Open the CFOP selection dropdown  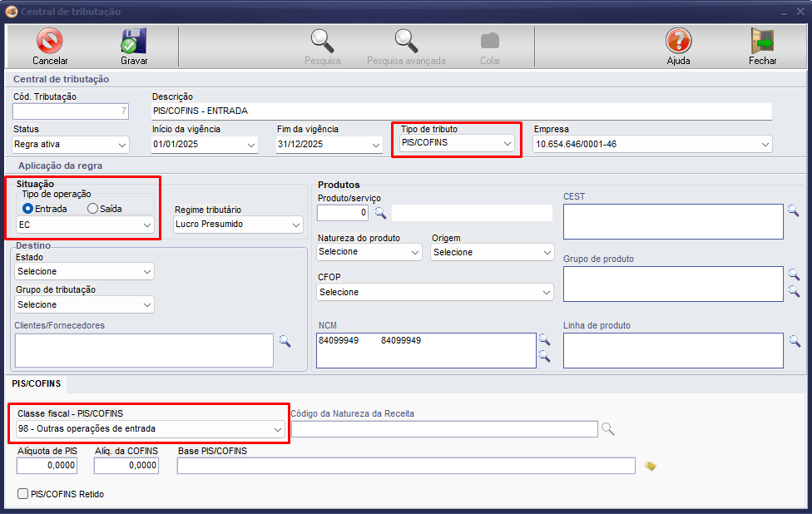click(435, 292)
